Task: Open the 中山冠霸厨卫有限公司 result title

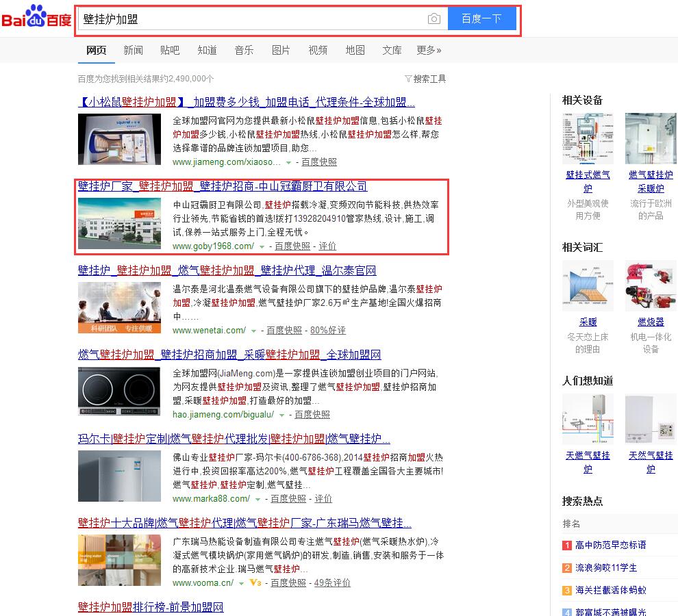Action: click(x=223, y=186)
